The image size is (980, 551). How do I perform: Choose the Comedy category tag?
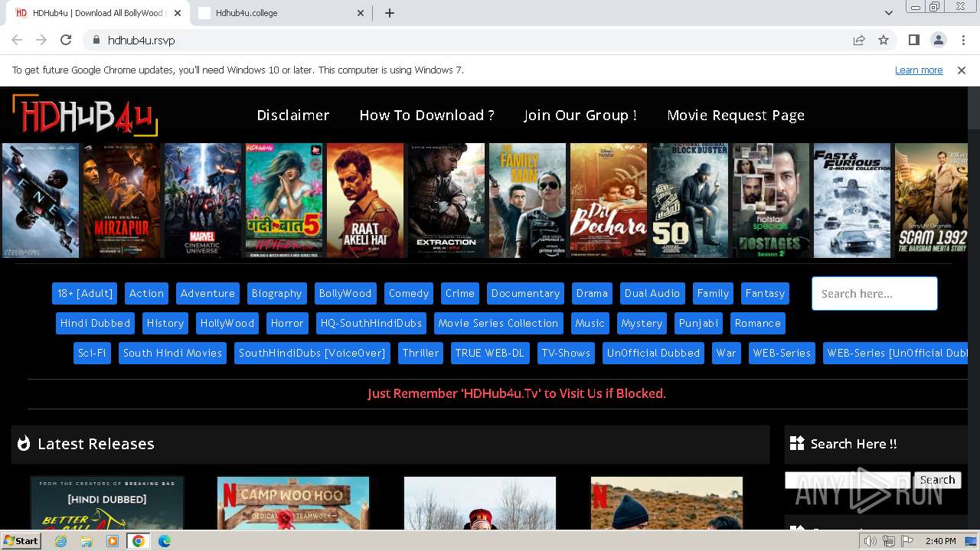tap(409, 293)
